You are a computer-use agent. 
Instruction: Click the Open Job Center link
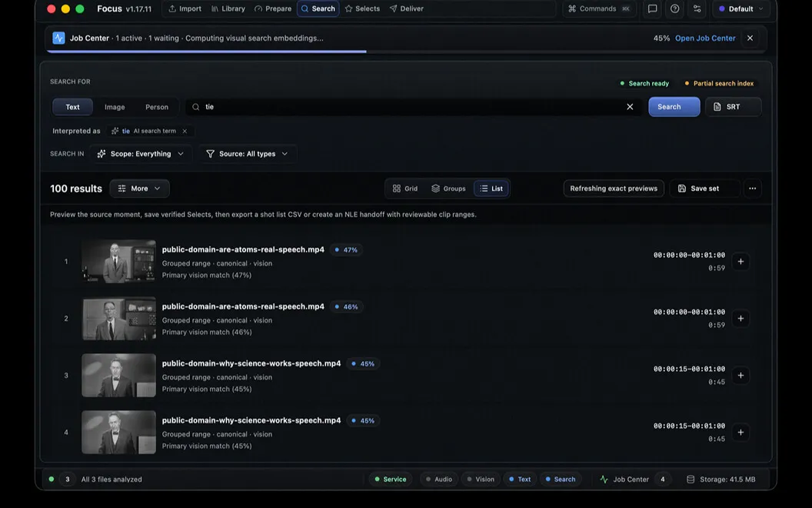[x=705, y=38]
